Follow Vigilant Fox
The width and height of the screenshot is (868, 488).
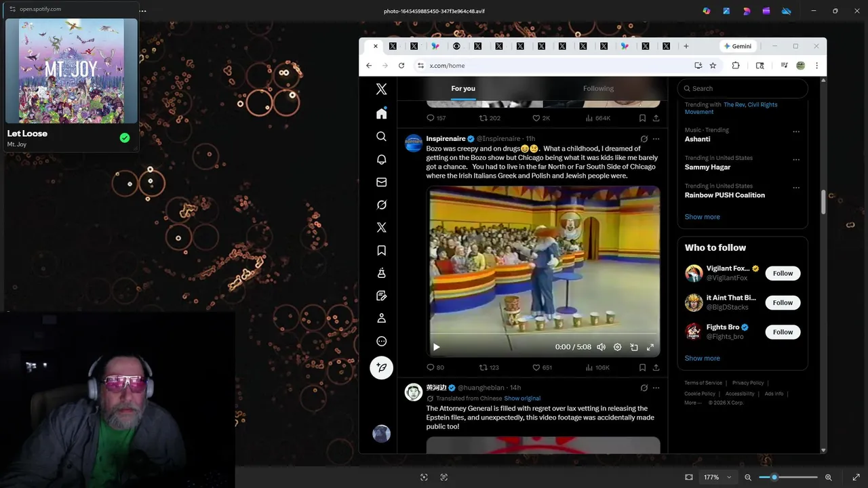coord(783,273)
